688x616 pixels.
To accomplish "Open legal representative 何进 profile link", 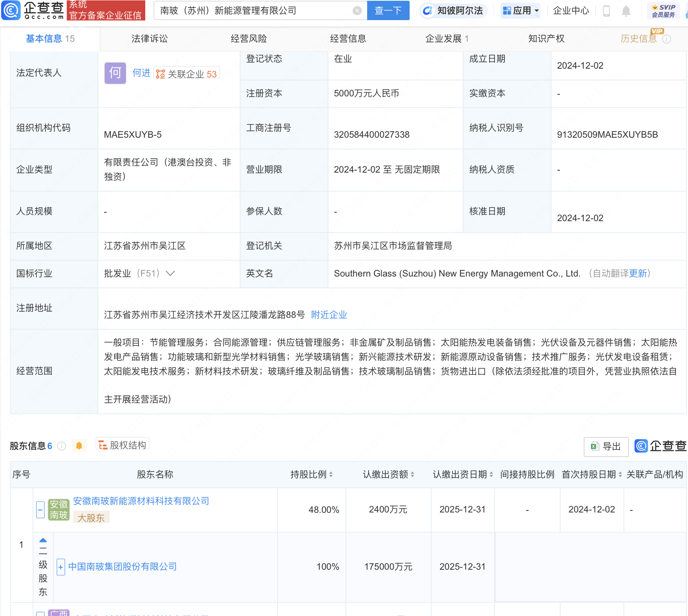I will click(x=141, y=73).
